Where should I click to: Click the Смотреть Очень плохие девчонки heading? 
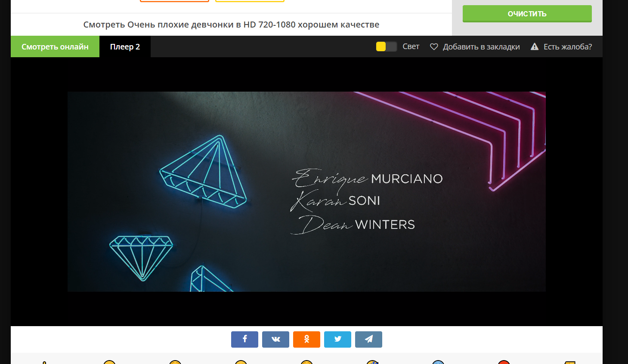click(231, 25)
